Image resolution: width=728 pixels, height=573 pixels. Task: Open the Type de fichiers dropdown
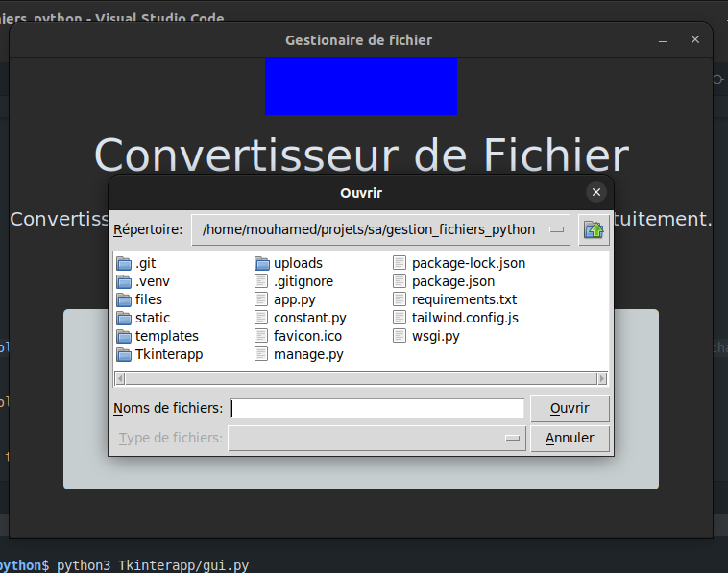click(513, 439)
